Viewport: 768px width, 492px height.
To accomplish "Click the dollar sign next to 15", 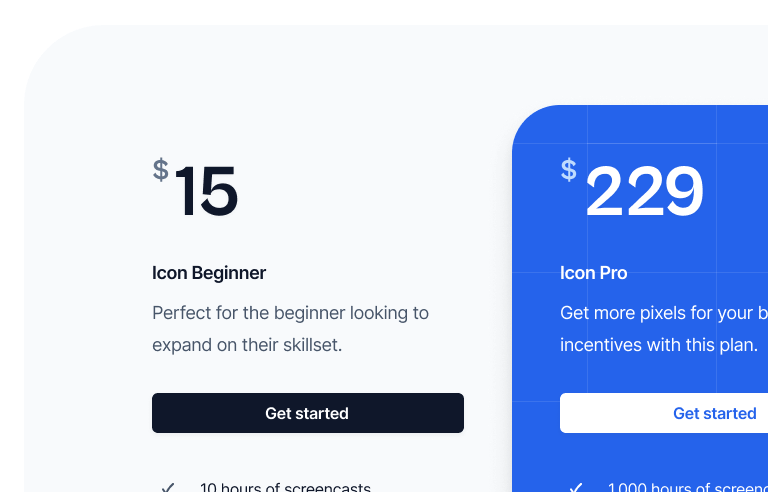I will pyautogui.click(x=160, y=170).
